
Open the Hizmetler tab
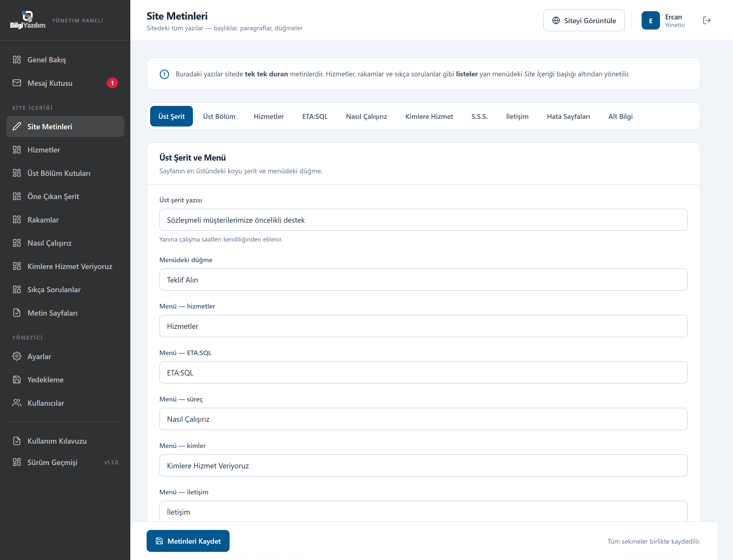tap(269, 116)
